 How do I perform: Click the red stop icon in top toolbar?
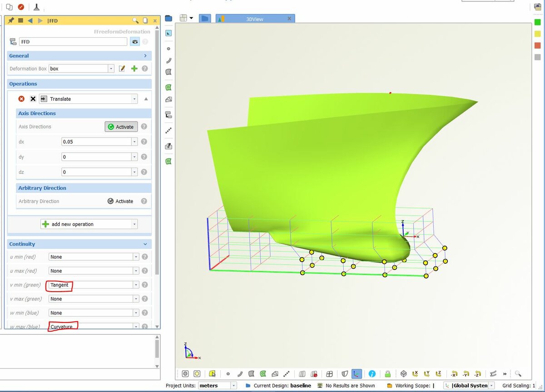click(x=21, y=7)
